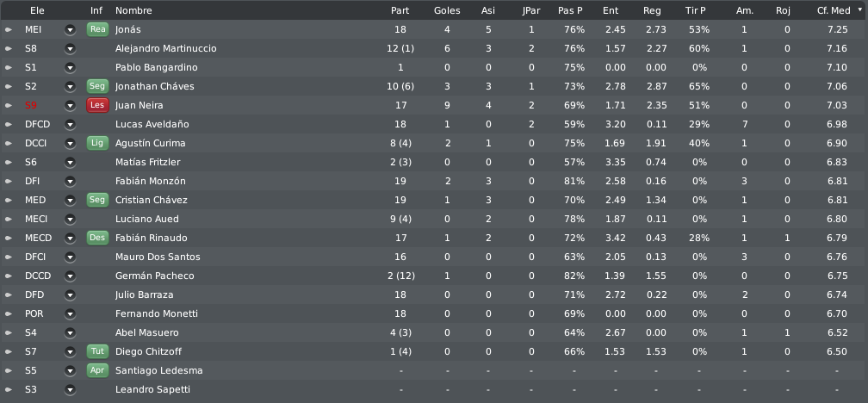The image size is (868, 403).
Task: Open the position dropdown for Jonás (MEI)
Action: pos(70,30)
